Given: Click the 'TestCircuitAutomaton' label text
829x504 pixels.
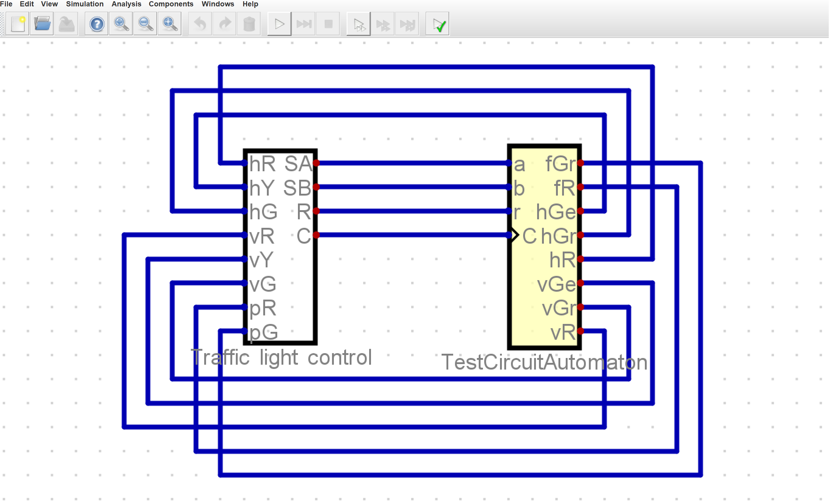Looking at the screenshot, I should (544, 363).
